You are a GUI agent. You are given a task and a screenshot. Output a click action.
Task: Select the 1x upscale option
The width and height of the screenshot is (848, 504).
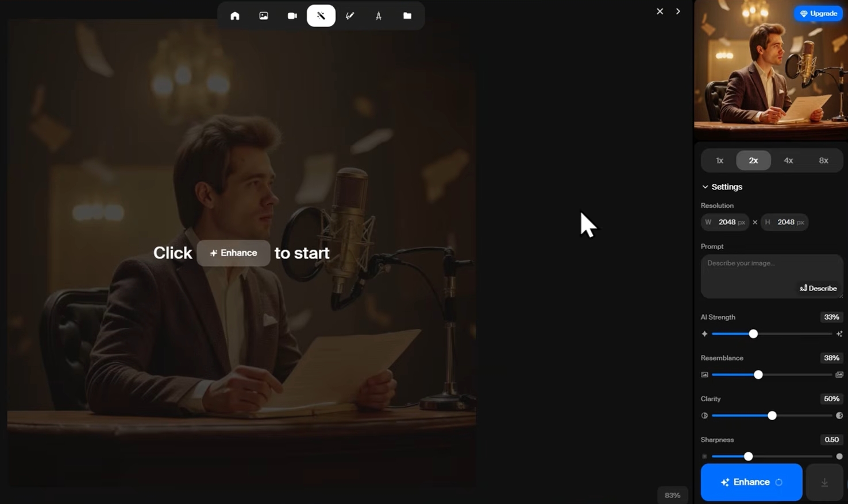coord(719,161)
